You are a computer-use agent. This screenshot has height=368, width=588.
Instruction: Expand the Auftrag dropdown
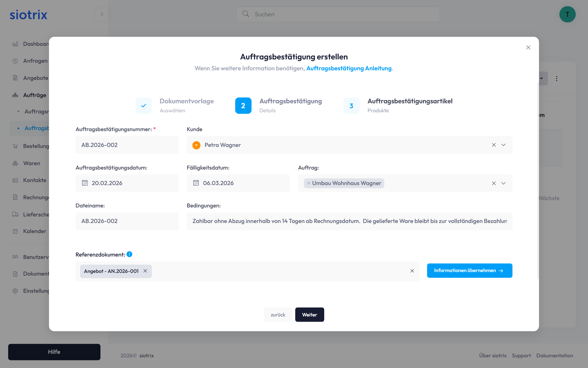coord(504,183)
